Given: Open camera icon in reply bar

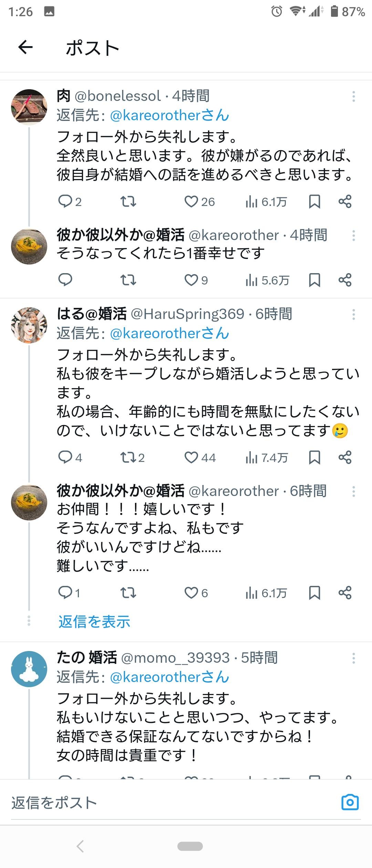Looking at the screenshot, I should point(350,802).
